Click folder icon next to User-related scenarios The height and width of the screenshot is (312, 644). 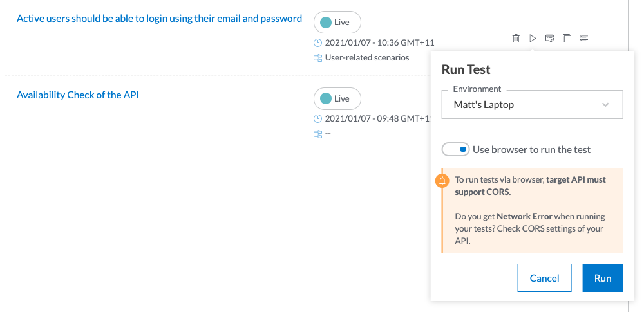(x=317, y=57)
